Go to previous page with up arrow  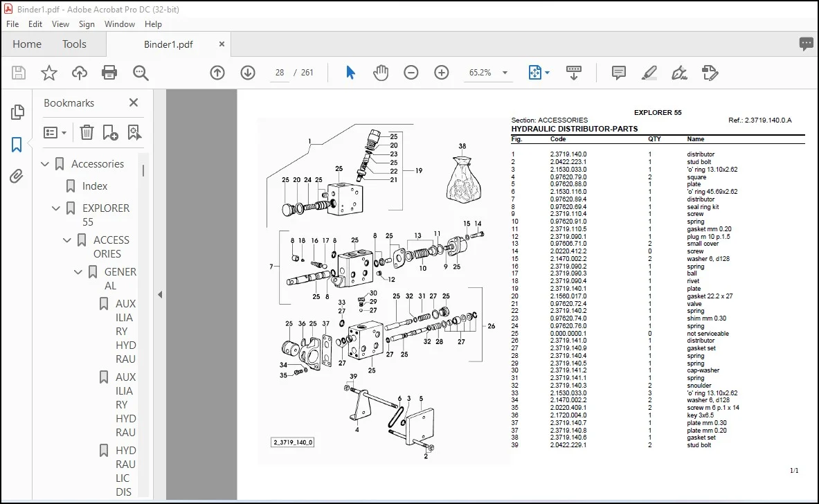pyautogui.click(x=217, y=73)
